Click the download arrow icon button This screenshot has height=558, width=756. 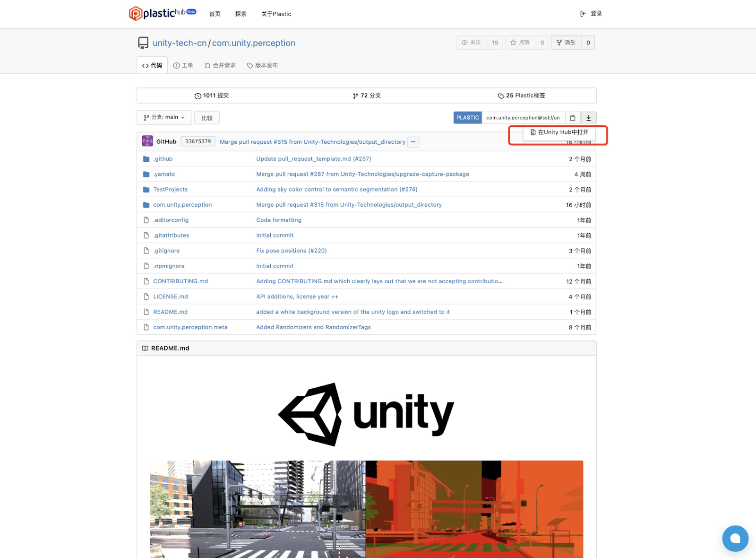pos(589,118)
